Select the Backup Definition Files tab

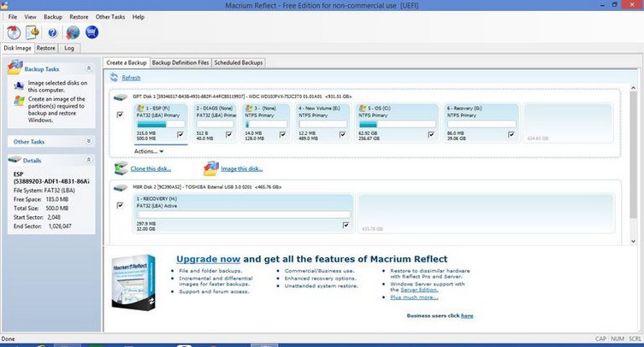180,62
